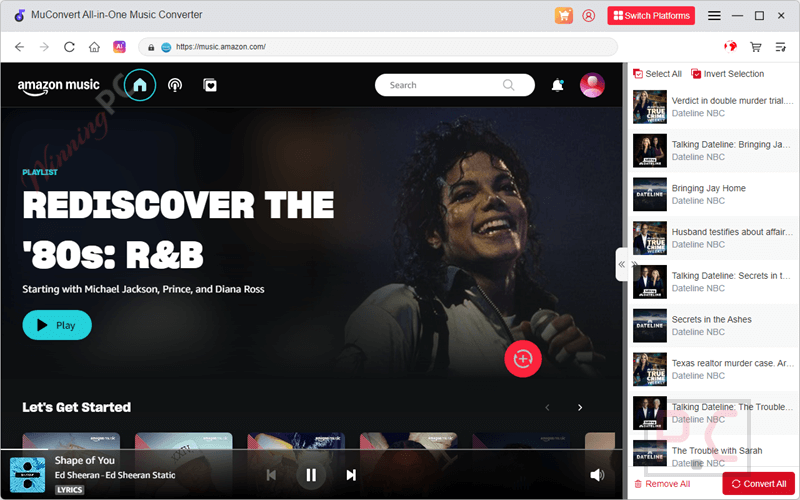Open first Let's Get Started playlist card

click(x=71, y=441)
